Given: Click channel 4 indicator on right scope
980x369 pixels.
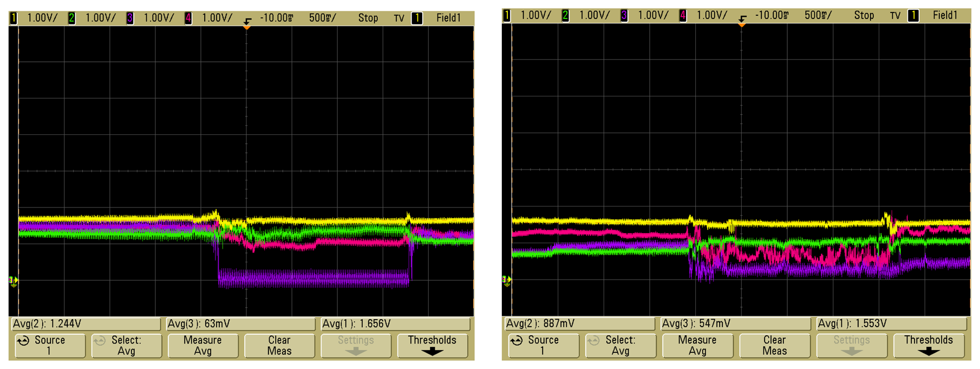Looking at the screenshot, I should tap(683, 15).
